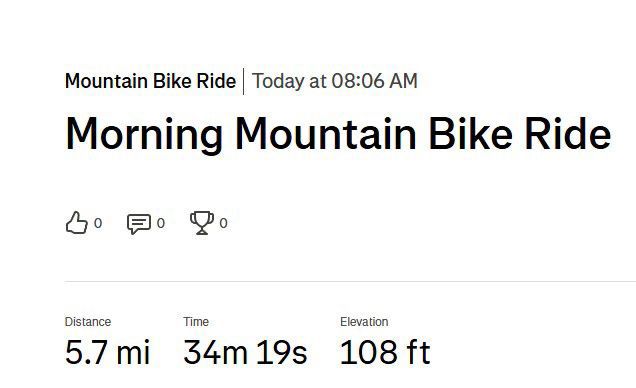
Task: Click the Mountain Bike Ride activity type label
Action: click(x=150, y=81)
